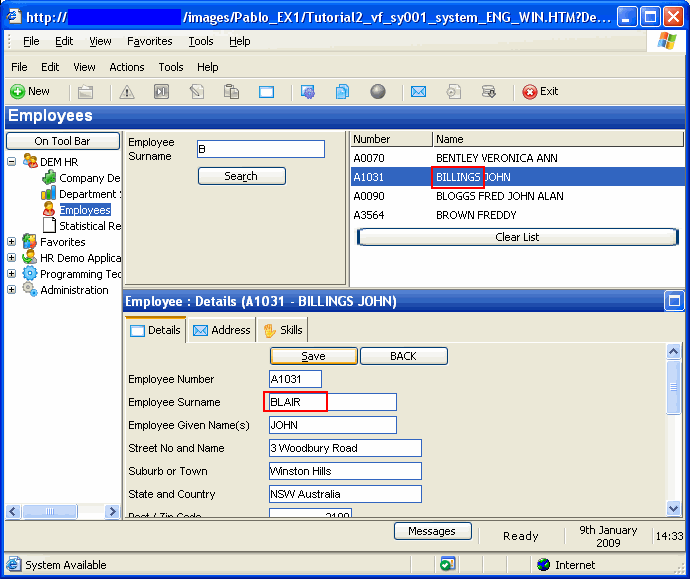Switch to the Address tab
690x579 pixels.
(222, 330)
